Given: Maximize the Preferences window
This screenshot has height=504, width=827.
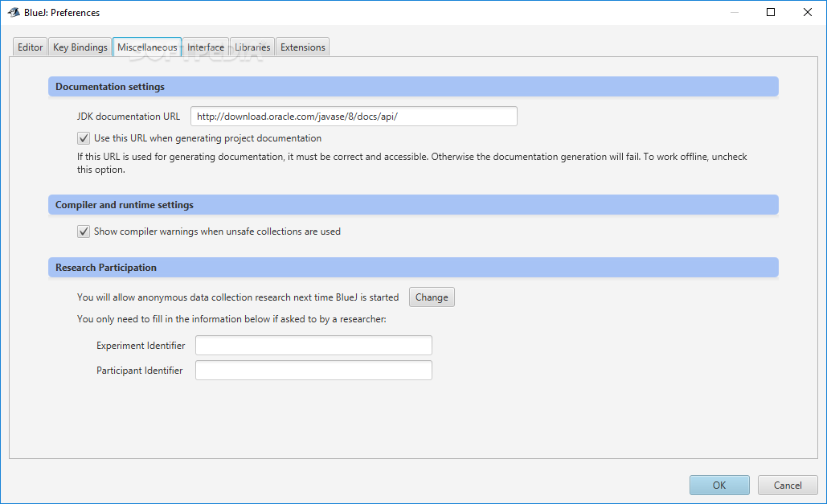Looking at the screenshot, I should click(771, 12).
